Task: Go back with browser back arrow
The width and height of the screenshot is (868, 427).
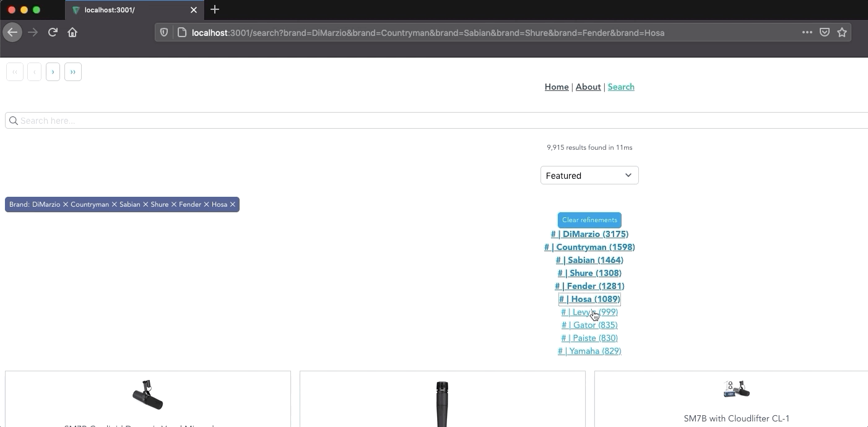Action: pos(12,32)
